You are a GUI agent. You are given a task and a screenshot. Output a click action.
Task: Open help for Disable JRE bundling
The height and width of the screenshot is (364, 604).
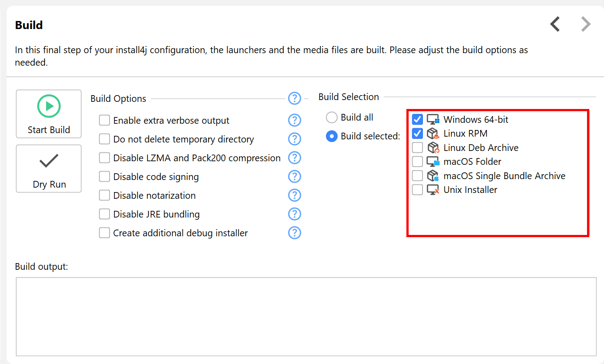pyautogui.click(x=294, y=214)
